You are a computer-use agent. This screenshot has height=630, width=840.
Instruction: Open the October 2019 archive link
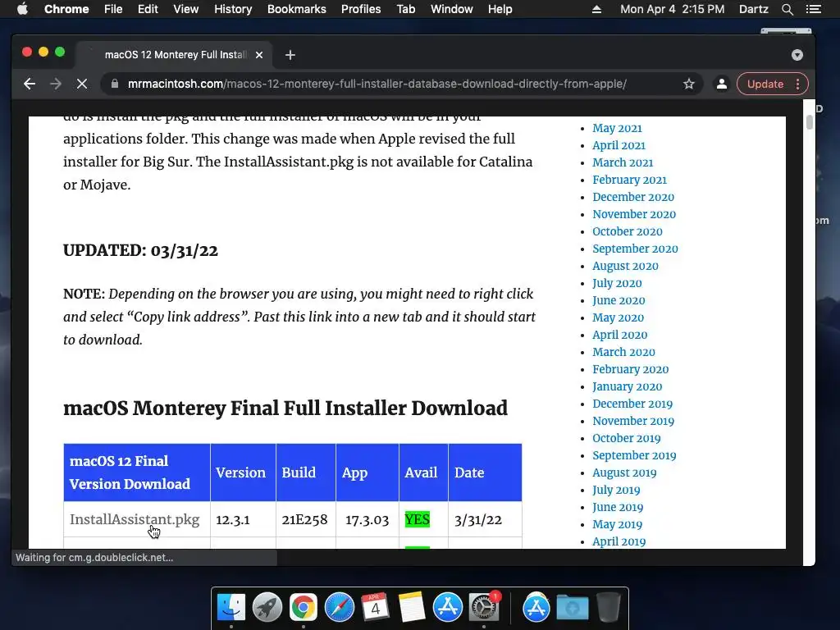[626, 438]
